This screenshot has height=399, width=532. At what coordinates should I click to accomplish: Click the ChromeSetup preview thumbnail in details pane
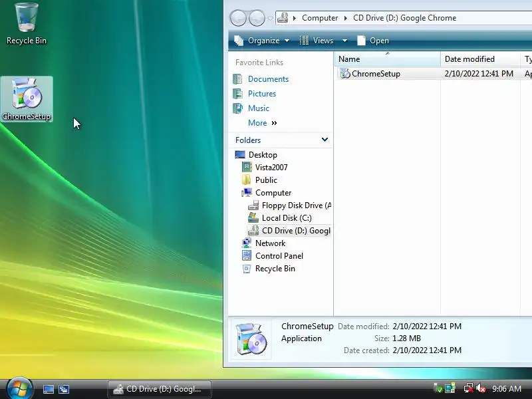click(x=251, y=338)
